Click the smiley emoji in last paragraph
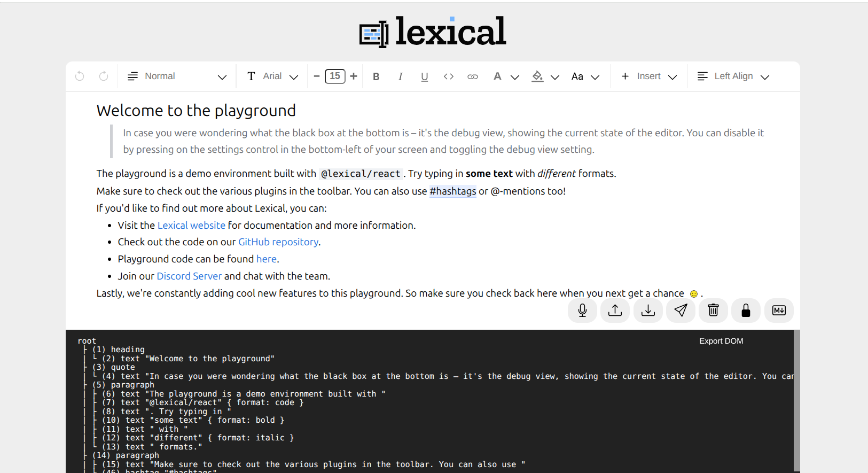 (x=694, y=294)
